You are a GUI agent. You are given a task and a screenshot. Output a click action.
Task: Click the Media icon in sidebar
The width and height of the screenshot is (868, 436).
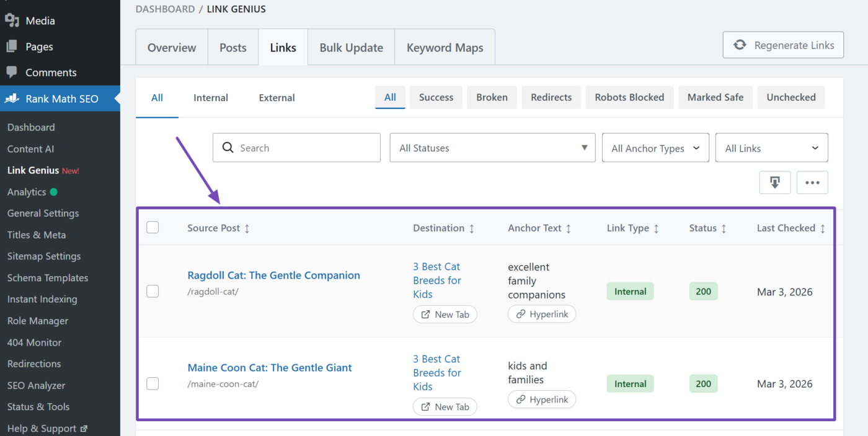pyautogui.click(x=12, y=20)
